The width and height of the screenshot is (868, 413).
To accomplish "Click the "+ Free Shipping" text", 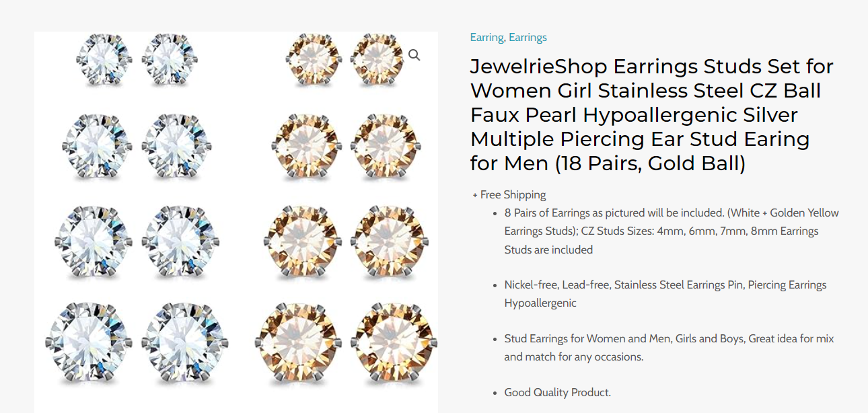I will coord(509,195).
